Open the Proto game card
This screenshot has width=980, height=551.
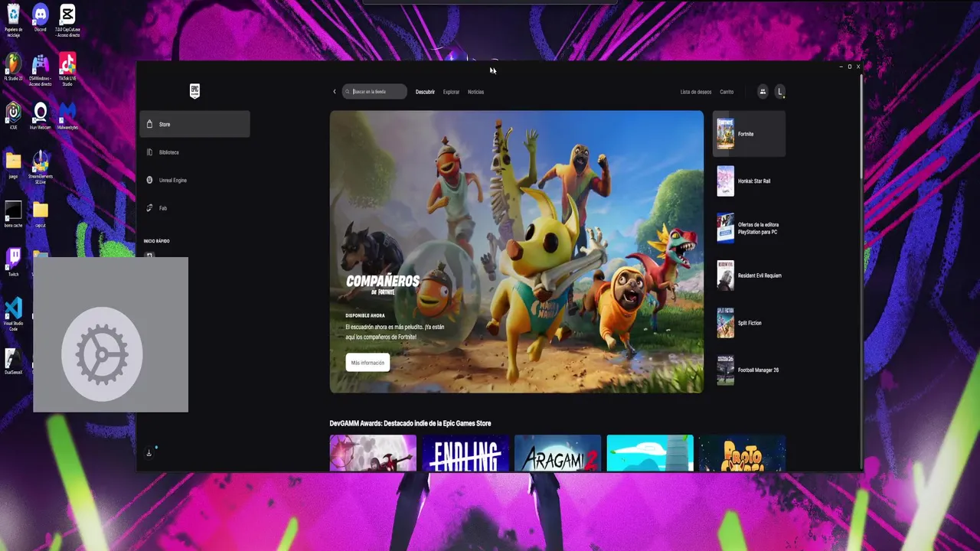(742, 453)
